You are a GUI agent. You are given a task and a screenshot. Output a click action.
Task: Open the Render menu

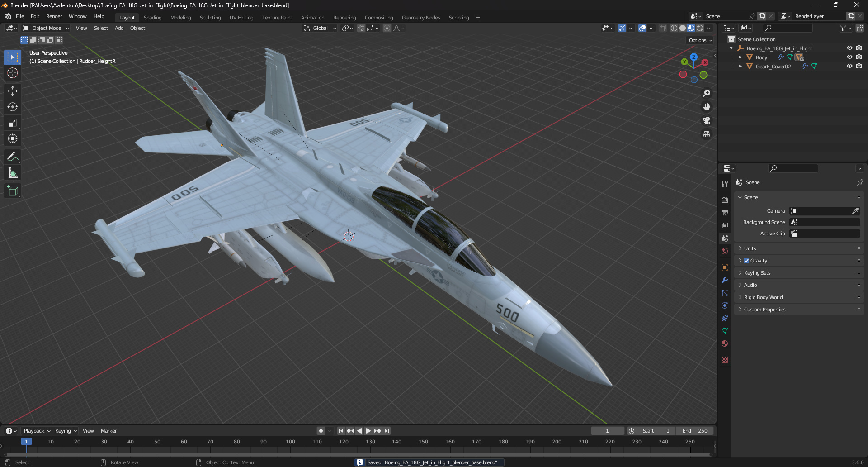click(54, 16)
